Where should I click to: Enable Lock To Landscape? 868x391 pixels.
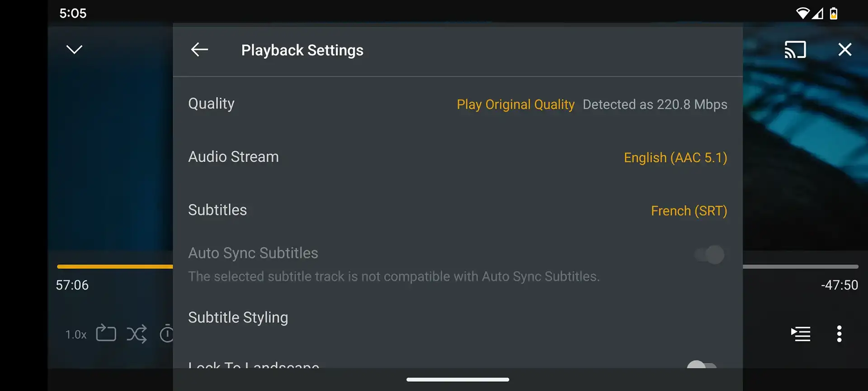702,366
